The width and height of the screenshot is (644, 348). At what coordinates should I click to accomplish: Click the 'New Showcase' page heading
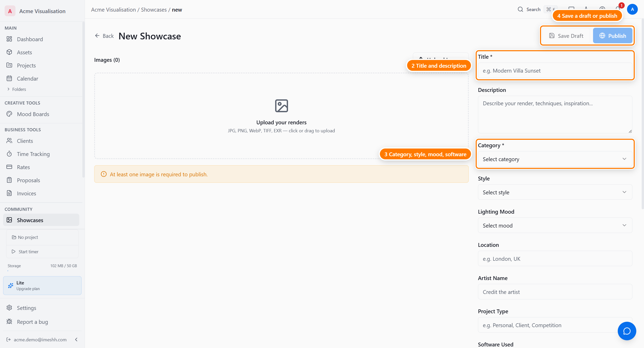click(150, 36)
